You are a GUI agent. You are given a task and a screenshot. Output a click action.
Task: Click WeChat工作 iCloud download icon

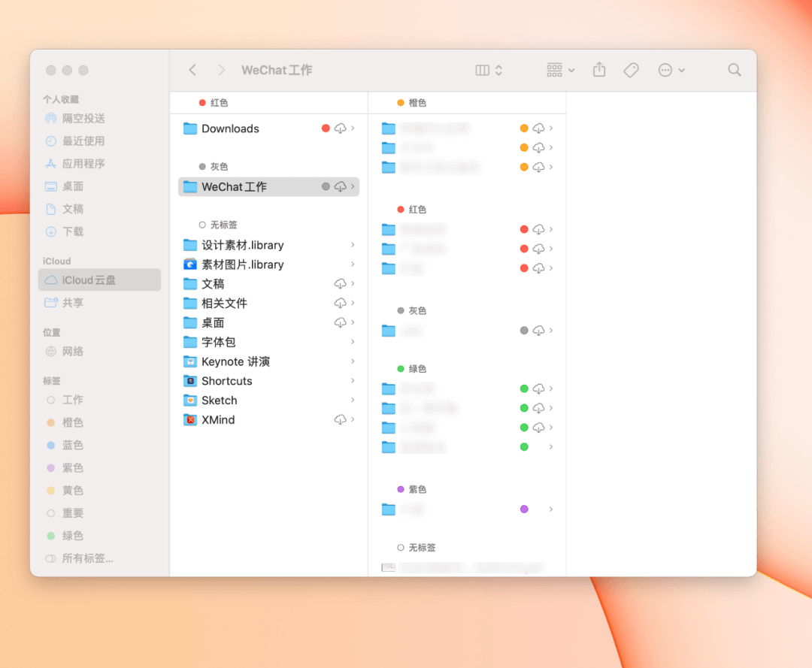(341, 186)
